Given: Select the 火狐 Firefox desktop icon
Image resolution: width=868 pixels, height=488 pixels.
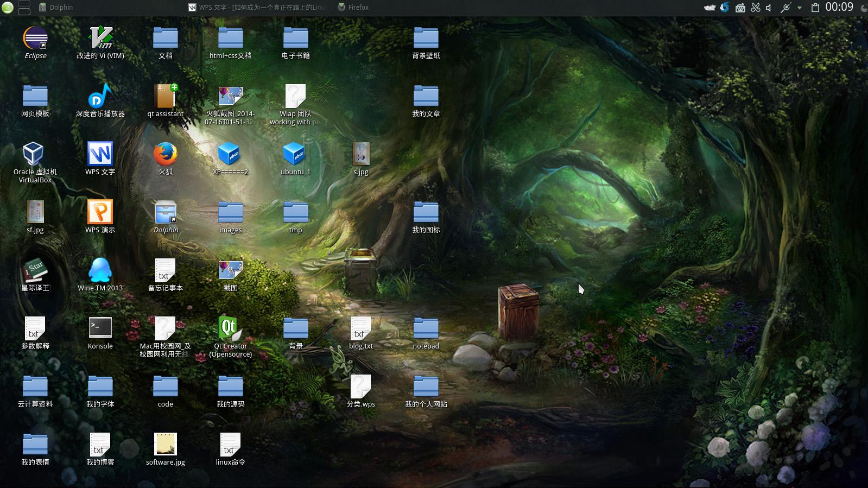Looking at the screenshot, I should tap(165, 155).
